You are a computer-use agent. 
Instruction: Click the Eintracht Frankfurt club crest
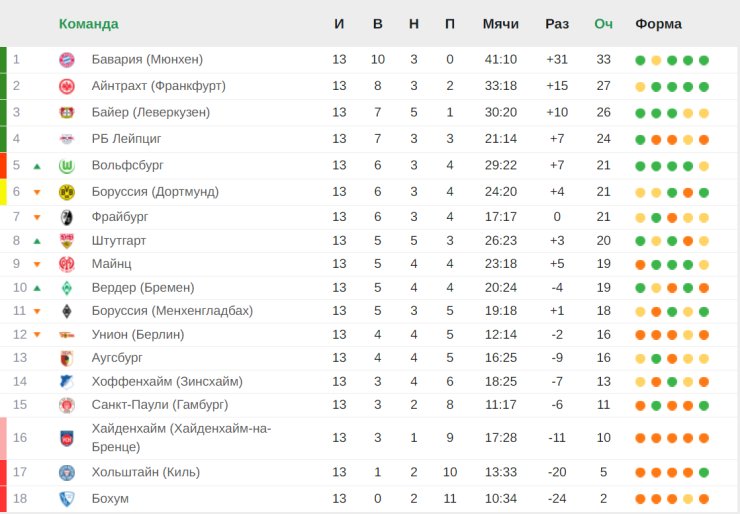[x=67, y=86]
